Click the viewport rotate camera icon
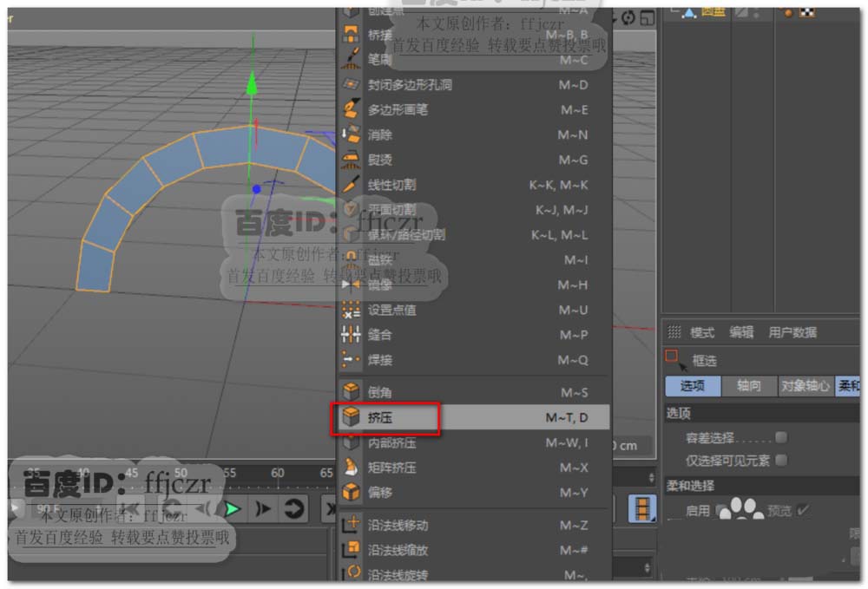Image resolution: width=868 pixels, height=589 pixels. (x=628, y=18)
